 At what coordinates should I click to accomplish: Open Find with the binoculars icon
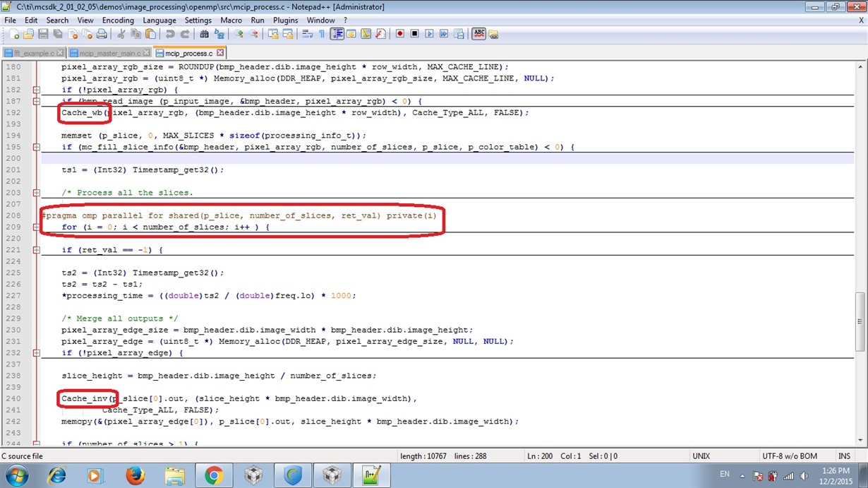204,34
